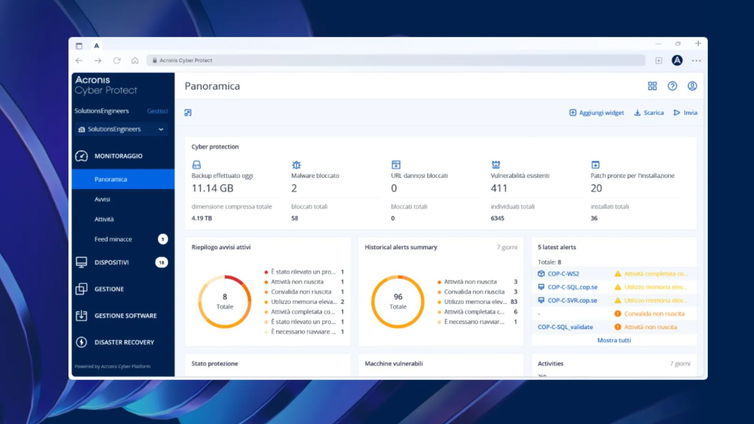
Task: Open the COP-C-SVR.cop.se device link
Action: click(572, 300)
